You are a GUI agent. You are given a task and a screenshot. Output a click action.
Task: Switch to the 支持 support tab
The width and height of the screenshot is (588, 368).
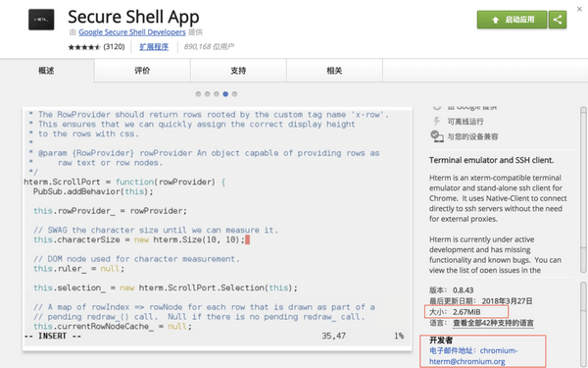point(238,71)
